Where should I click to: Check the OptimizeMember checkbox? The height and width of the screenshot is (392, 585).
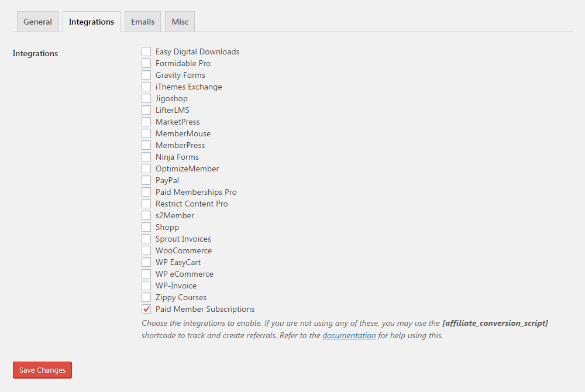click(x=146, y=169)
